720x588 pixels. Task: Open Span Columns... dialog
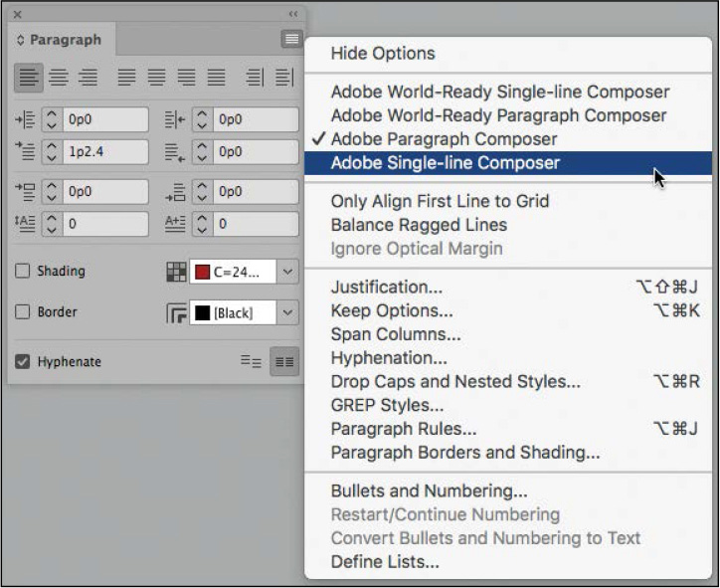[508, 334]
